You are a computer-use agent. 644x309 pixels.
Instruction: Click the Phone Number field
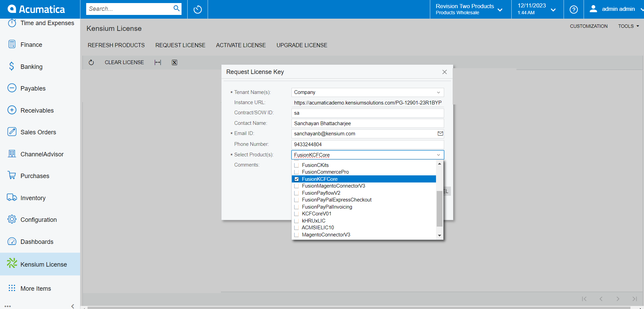(x=367, y=144)
